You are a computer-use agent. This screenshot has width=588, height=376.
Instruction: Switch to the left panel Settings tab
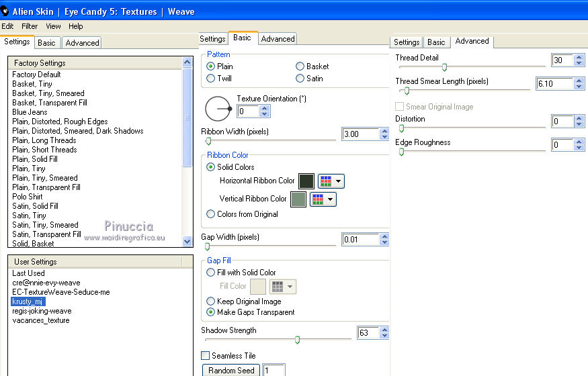17,42
